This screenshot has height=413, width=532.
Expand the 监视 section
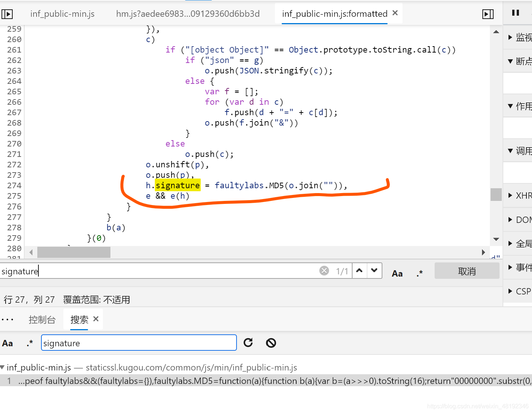[510, 37]
